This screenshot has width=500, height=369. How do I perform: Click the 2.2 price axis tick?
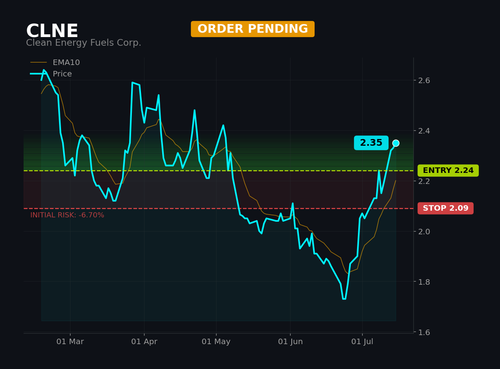pyautogui.click(x=424, y=181)
